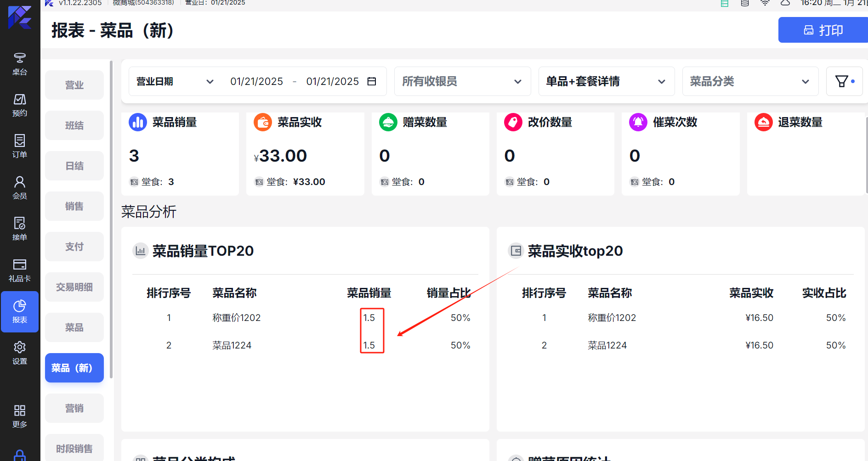Switch to the 销售 report tab
Image resolution: width=868 pixels, height=461 pixels.
[x=74, y=206]
